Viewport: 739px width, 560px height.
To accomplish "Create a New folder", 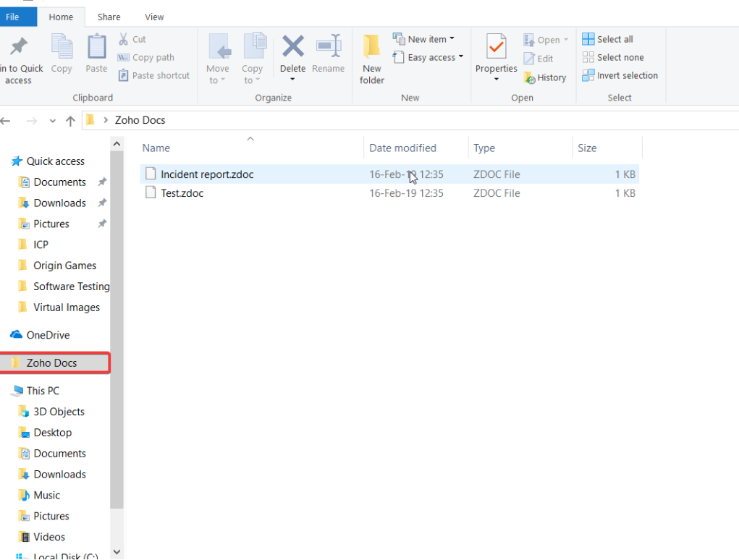I will tap(372, 59).
